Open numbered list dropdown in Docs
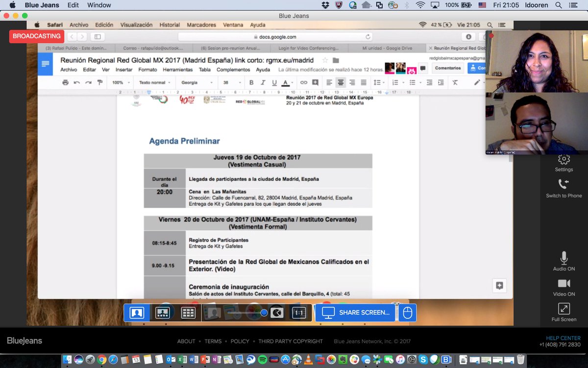This screenshot has height=368, width=588. pyautogui.click(x=397, y=82)
